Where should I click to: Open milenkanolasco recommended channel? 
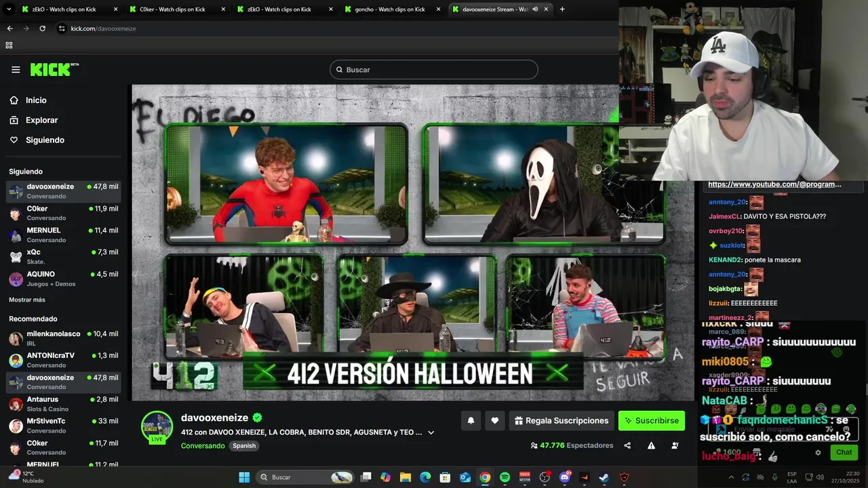64,338
